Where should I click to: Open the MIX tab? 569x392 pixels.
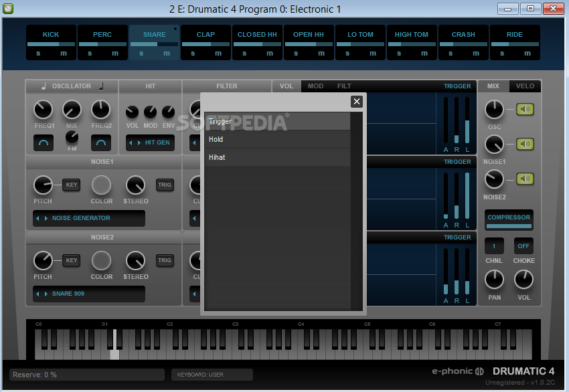[493, 86]
